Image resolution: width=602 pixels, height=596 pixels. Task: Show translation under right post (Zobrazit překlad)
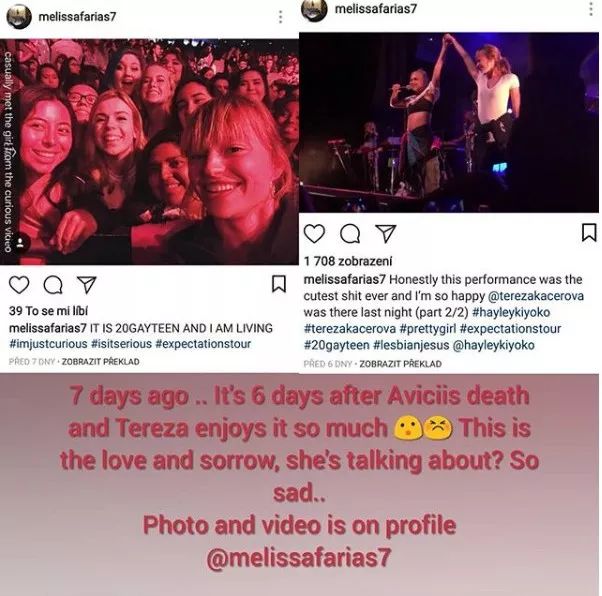click(x=400, y=364)
